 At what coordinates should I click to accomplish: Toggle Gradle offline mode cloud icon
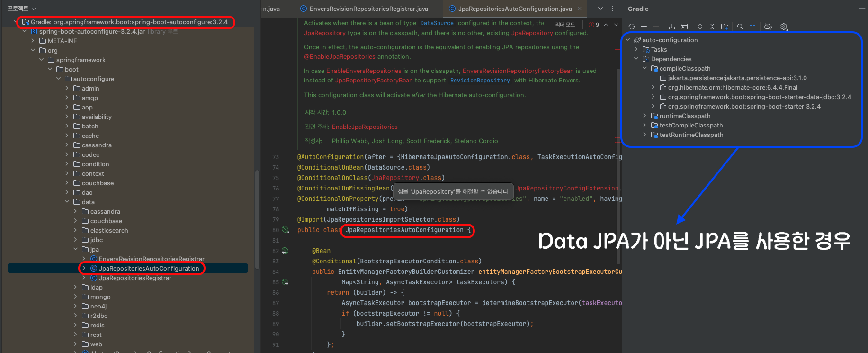pos(768,27)
